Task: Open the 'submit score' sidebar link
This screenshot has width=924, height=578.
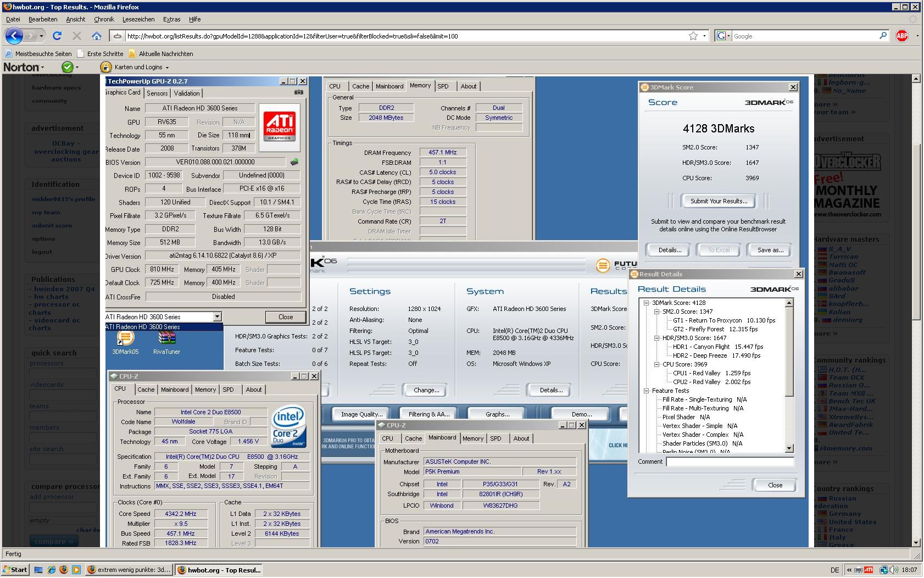Action: [x=52, y=225]
